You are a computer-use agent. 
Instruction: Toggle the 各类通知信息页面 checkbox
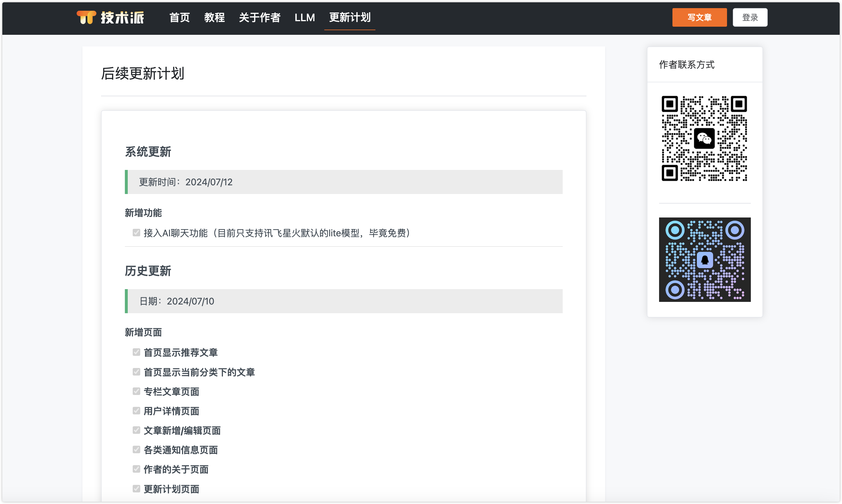pos(136,450)
